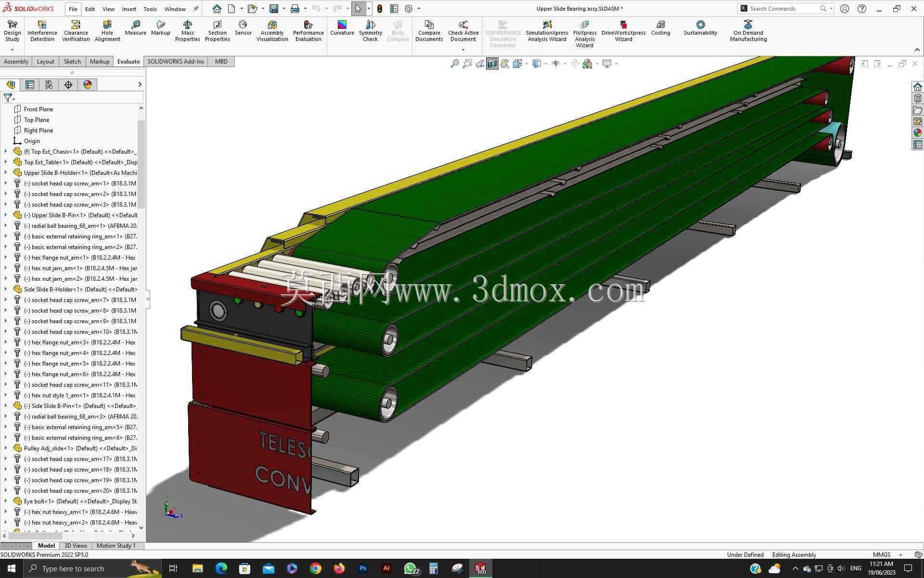Open Section Properties tool
Viewport: 924px width, 578px height.
(x=218, y=31)
